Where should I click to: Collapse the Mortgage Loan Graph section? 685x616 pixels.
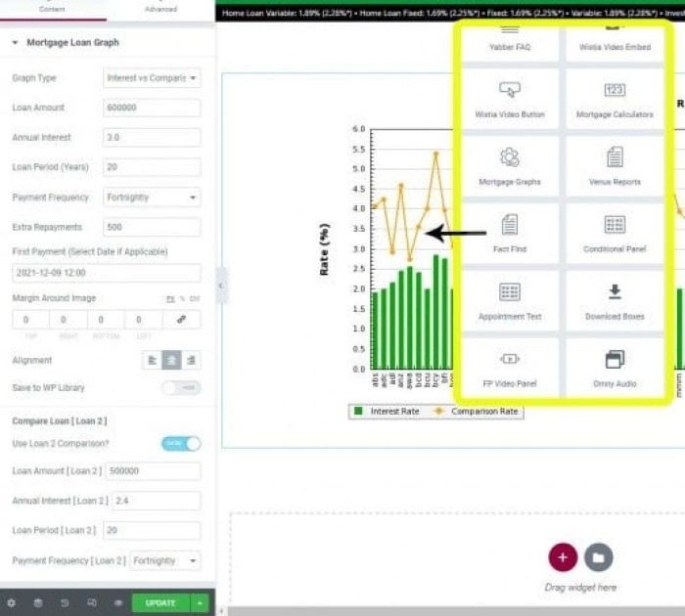16,43
